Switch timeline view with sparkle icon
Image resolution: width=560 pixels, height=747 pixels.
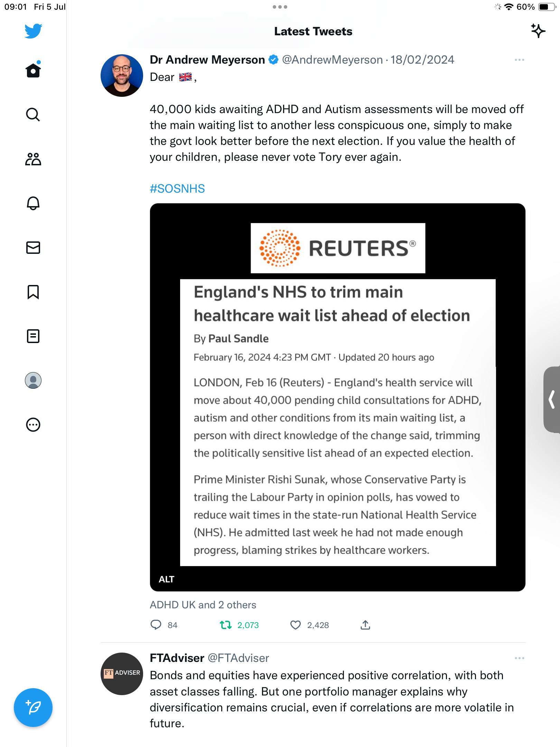[x=538, y=31]
